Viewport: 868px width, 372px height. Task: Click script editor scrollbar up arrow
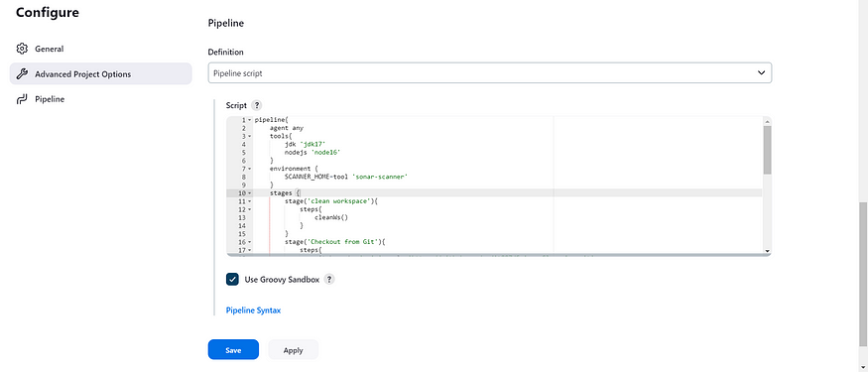[767, 121]
